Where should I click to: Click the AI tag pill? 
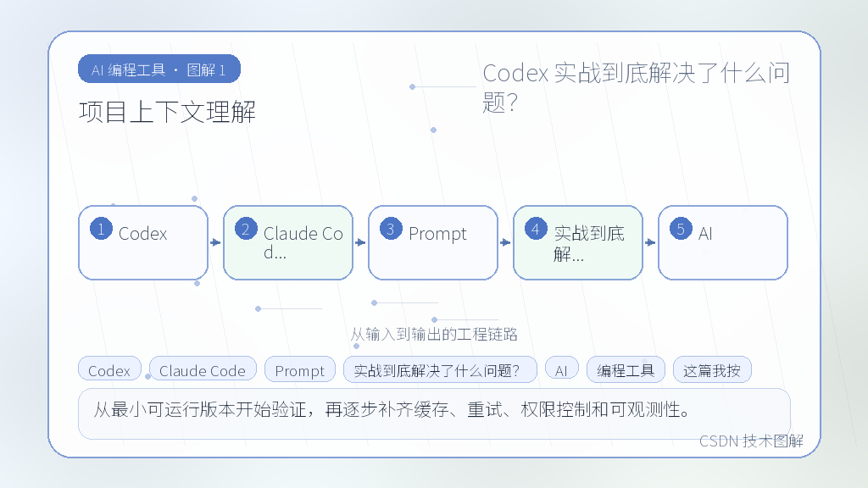(561, 369)
